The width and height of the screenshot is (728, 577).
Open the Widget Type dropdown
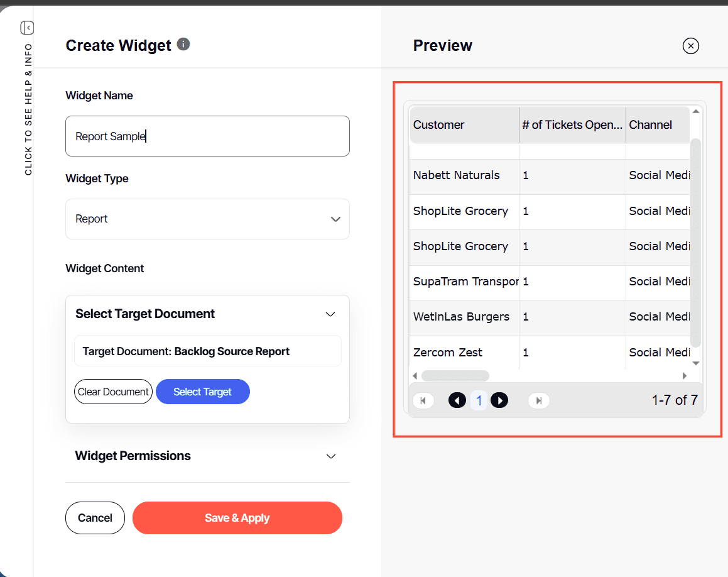(x=207, y=219)
